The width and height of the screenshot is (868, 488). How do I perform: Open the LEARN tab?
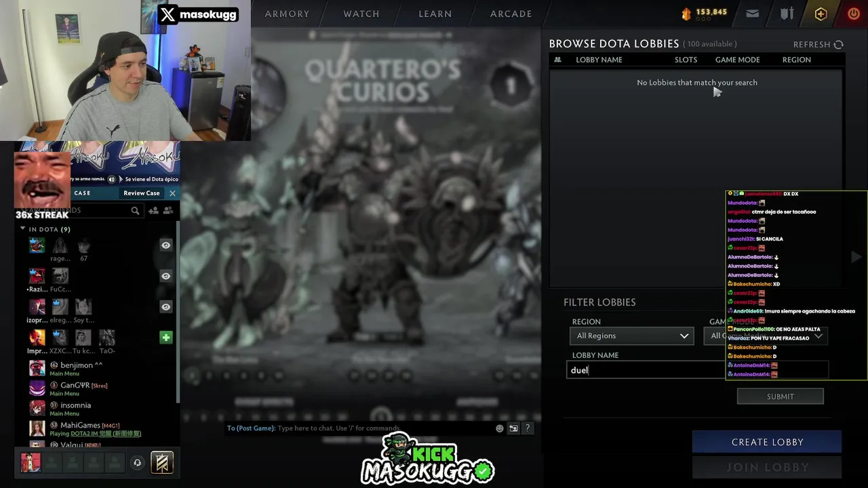pos(435,14)
